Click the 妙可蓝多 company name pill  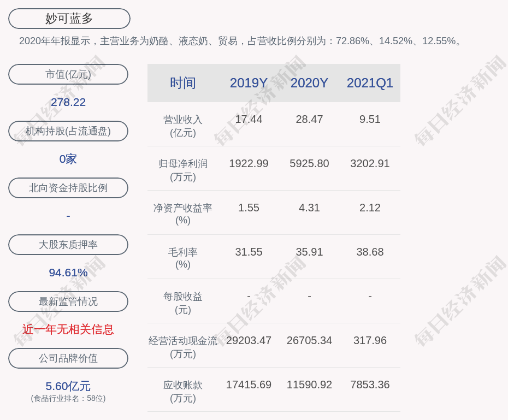[x=69, y=19]
